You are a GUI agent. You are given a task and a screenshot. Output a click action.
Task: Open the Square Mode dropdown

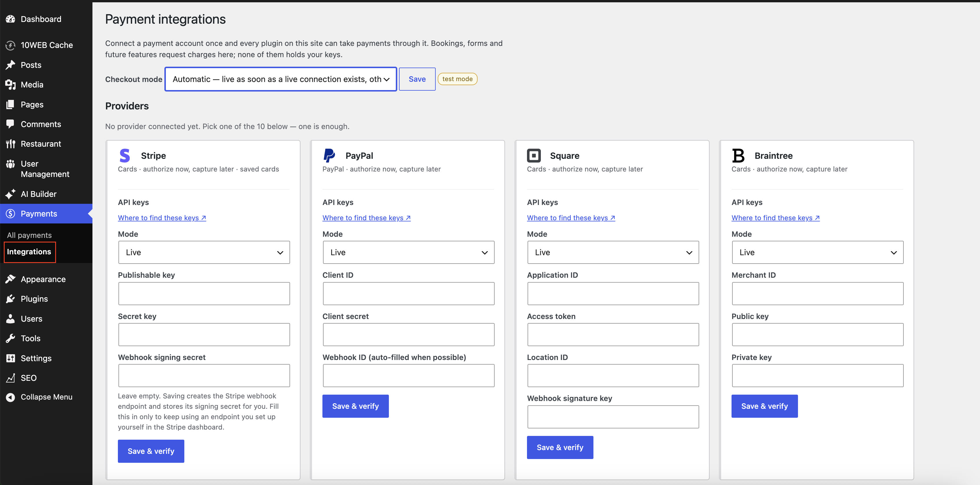tap(613, 252)
